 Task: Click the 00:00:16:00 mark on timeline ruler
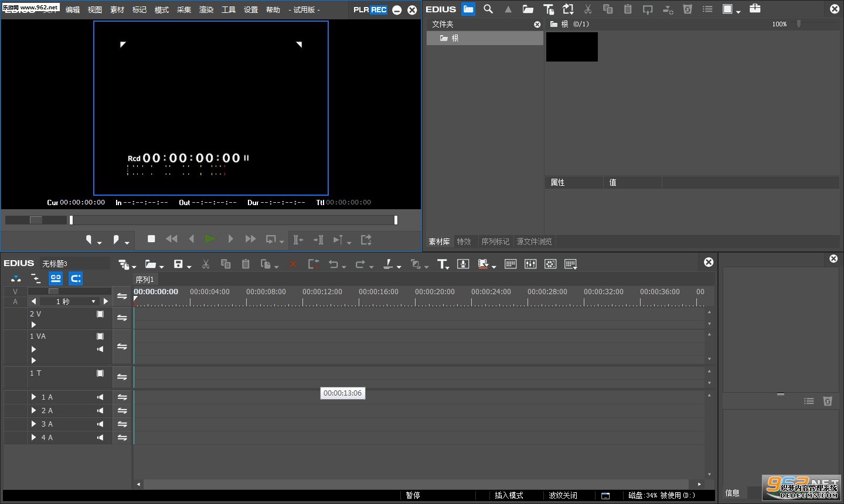click(379, 291)
